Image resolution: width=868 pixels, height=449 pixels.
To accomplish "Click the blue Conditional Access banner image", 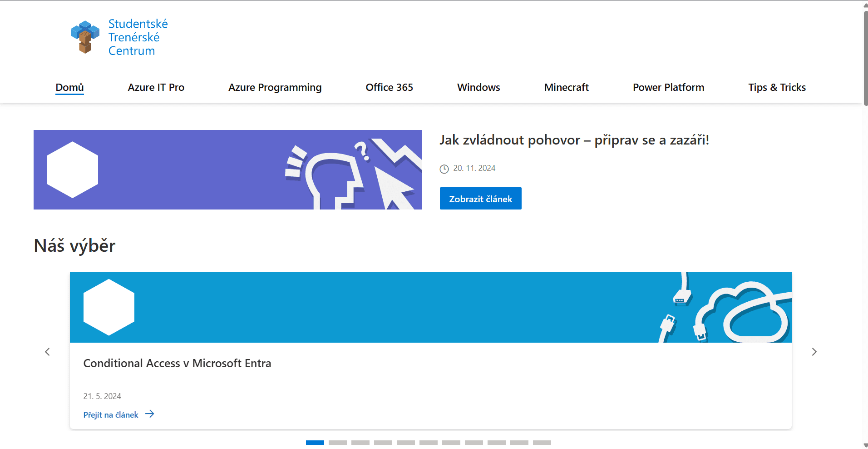I will 430,307.
